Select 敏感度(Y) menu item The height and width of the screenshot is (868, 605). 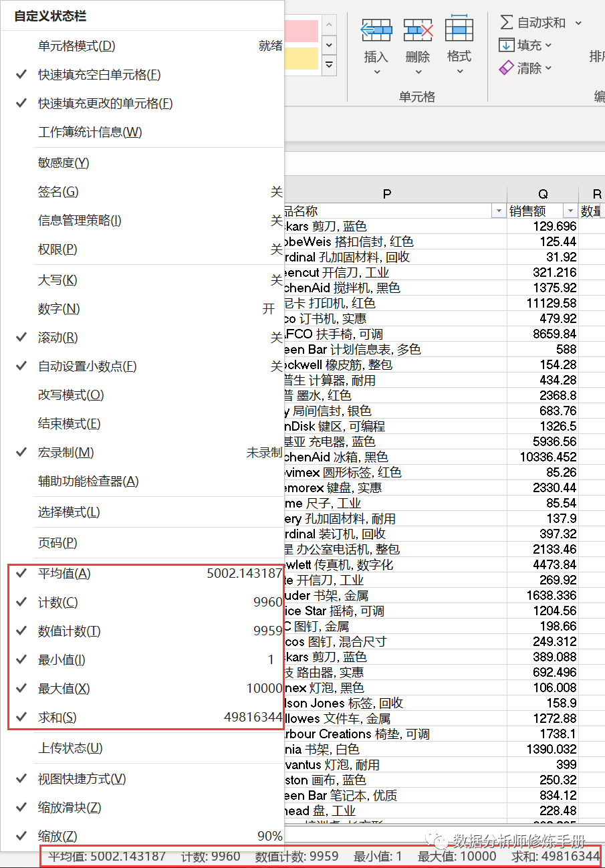coord(142,163)
